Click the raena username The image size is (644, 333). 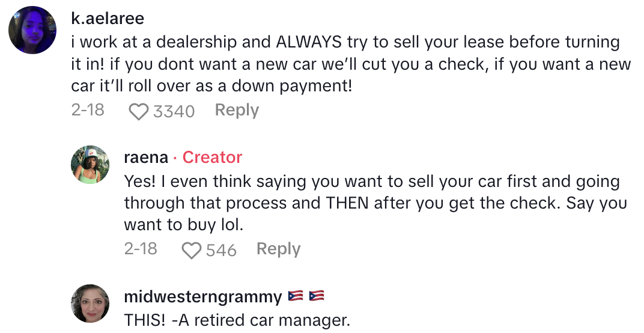click(x=146, y=157)
